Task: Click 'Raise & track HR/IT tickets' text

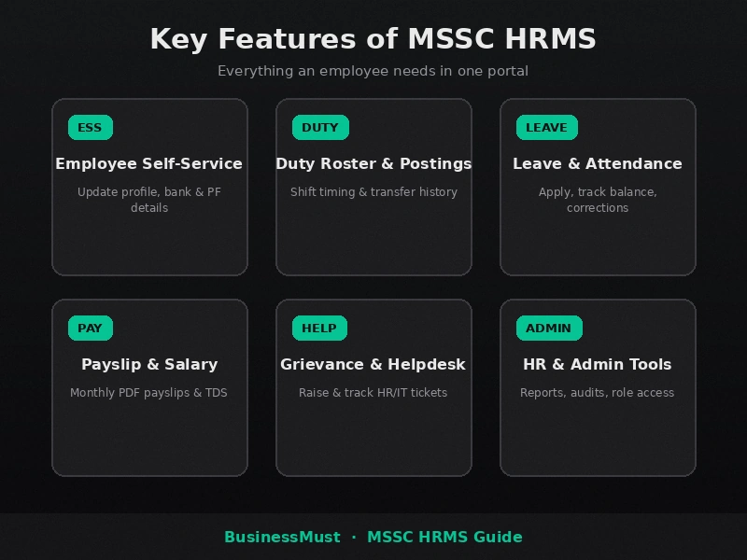Action: [373, 393]
